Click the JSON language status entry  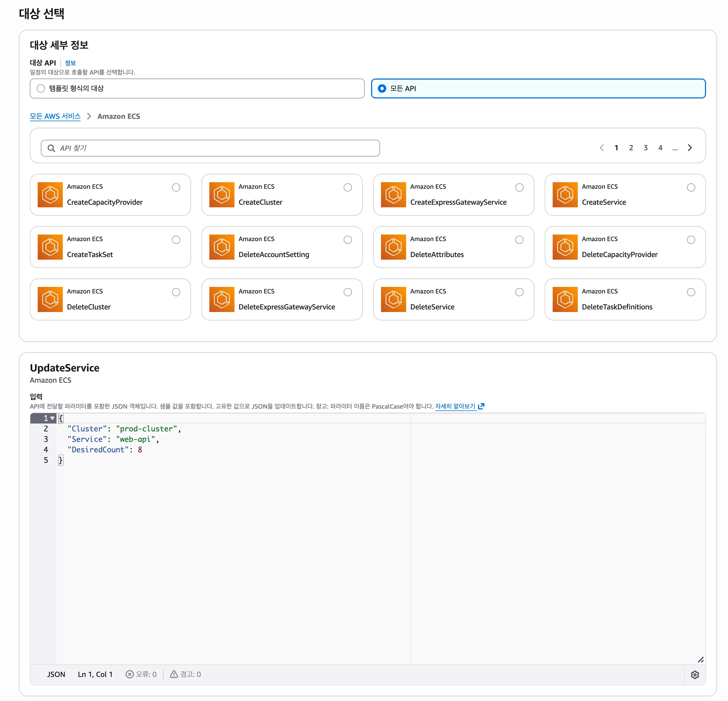coord(56,674)
